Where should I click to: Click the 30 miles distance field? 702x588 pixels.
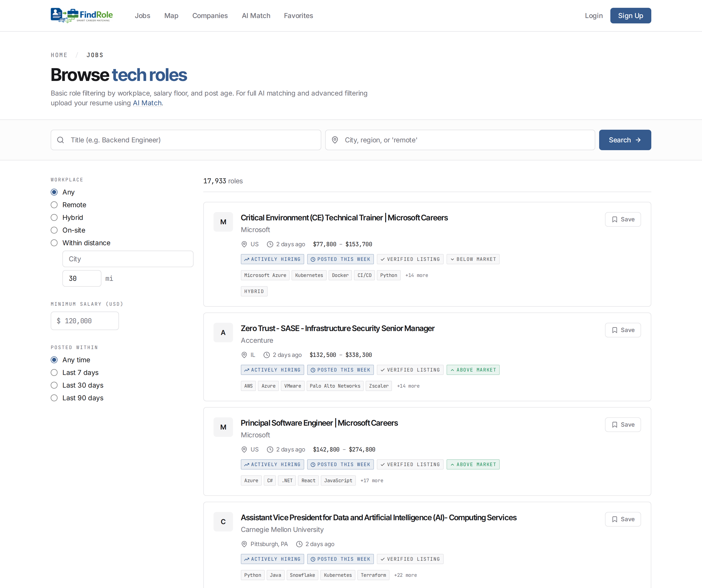coord(82,278)
